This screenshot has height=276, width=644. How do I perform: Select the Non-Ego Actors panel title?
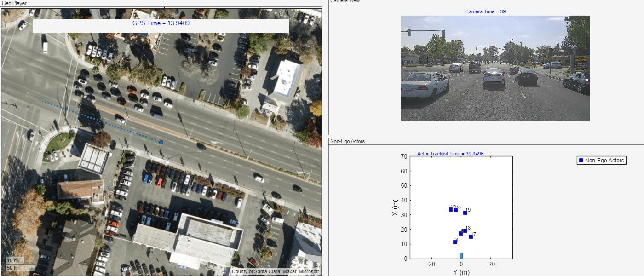[347, 141]
